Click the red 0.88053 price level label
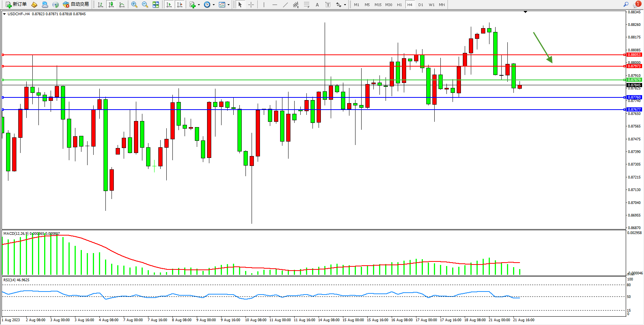644x325 pixels. click(634, 55)
